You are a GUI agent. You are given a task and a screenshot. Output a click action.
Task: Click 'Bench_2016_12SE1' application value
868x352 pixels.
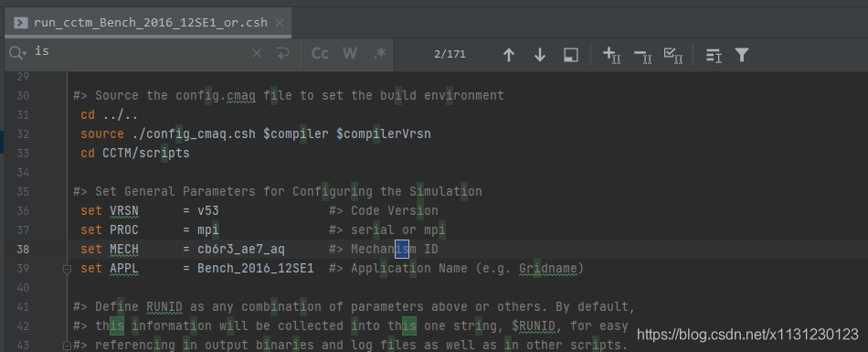coord(256,268)
